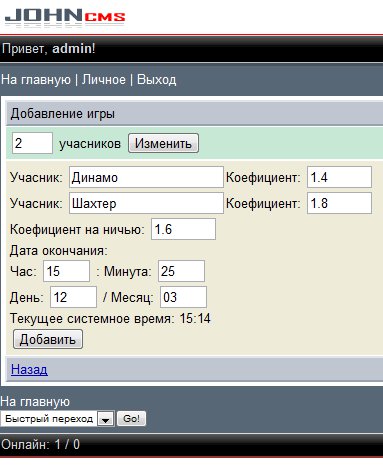Viewport: 383px width, 466px height.
Task: Focus the Час hour field
Action: point(66,271)
